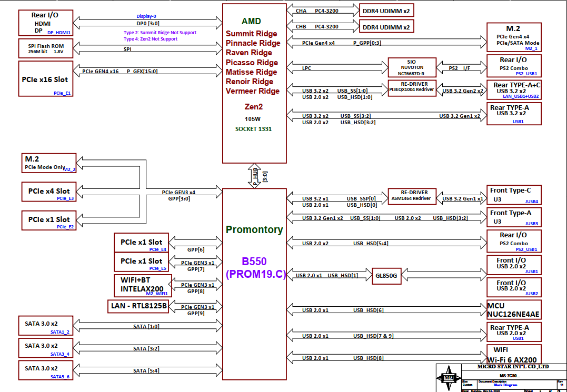This screenshot has height=392, width=567.
Task: Click the "ASM1464 Redriver" text
Action: (412, 198)
